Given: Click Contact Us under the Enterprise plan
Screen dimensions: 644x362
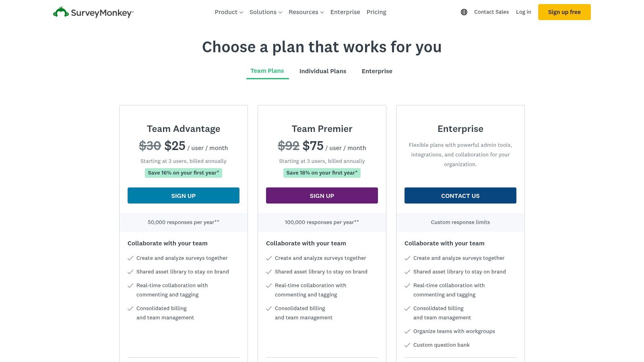Looking at the screenshot, I should tap(460, 195).
